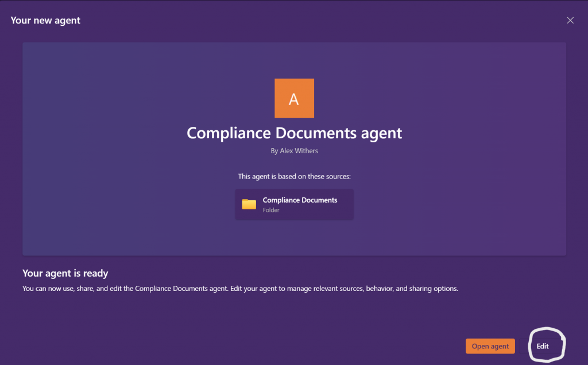Click 'This agent is based on these sources' text
588x365 pixels.
[294, 176]
